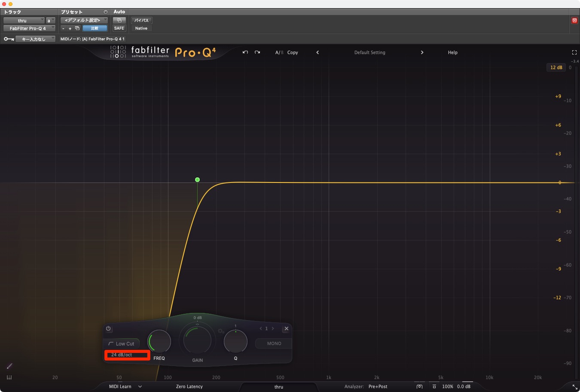Show the piano keyboard display icon

pyautogui.click(x=9, y=377)
